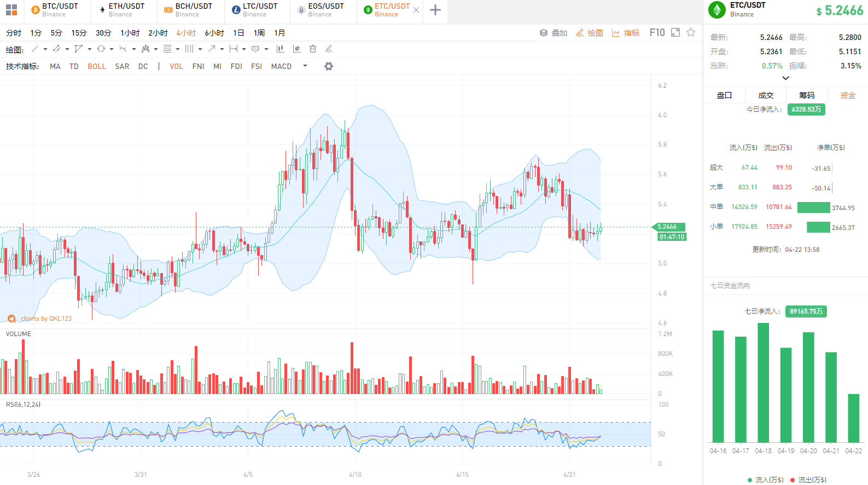
Task: Click the pie chart icon in drawing toolbar
Action: [296, 49]
